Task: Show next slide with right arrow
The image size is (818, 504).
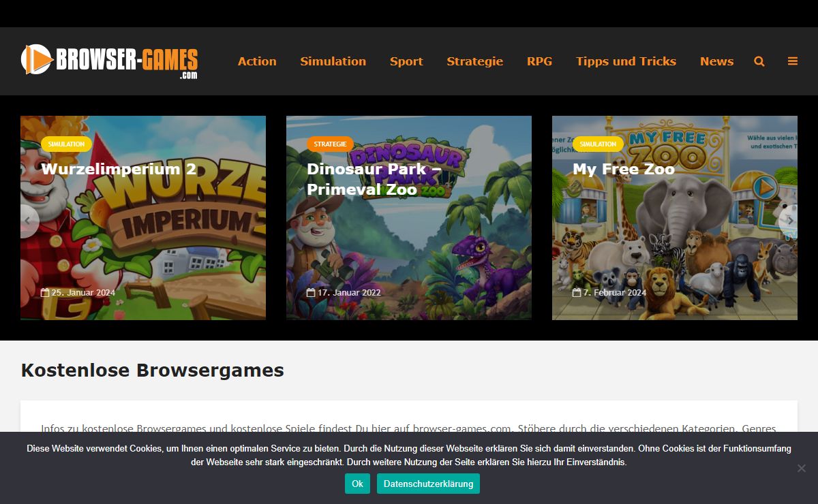Action: pyautogui.click(x=789, y=221)
